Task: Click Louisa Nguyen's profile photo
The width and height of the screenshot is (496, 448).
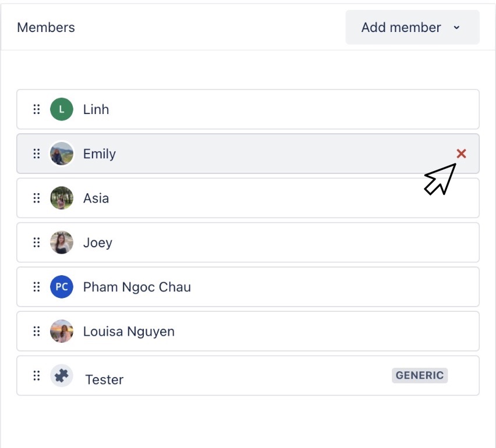Action: tap(62, 332)
